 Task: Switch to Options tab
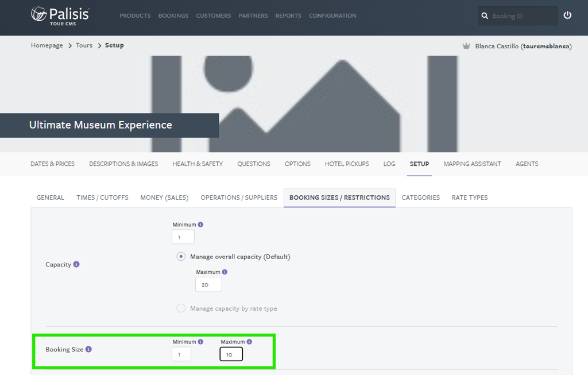(298, 164)
